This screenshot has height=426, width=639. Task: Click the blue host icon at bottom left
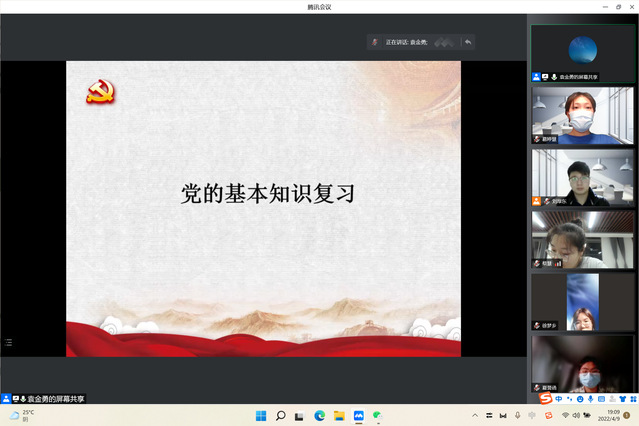click(6, 399)
